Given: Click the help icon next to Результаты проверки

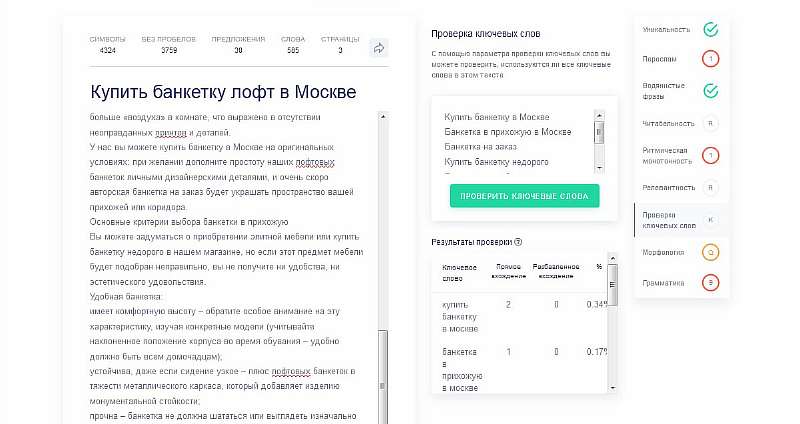Looking at the screenshot, I should [x=518, y=242].
